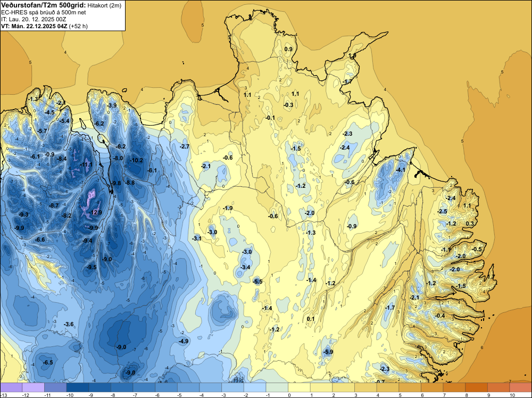Click the -10.2 temperature value
The width and height of the screenshot is (532, 398).
136,160
